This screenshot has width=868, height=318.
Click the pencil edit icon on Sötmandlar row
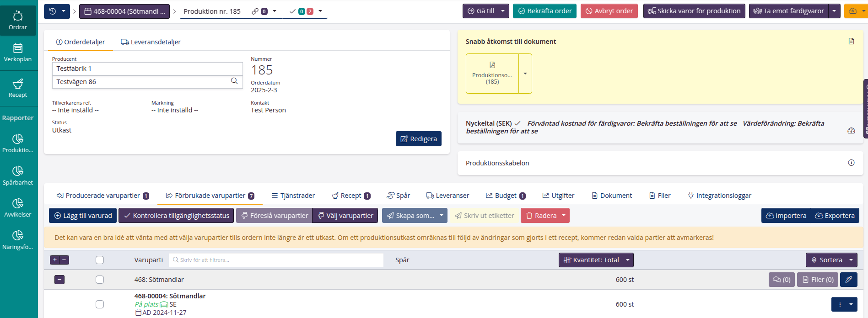(848, 280)
